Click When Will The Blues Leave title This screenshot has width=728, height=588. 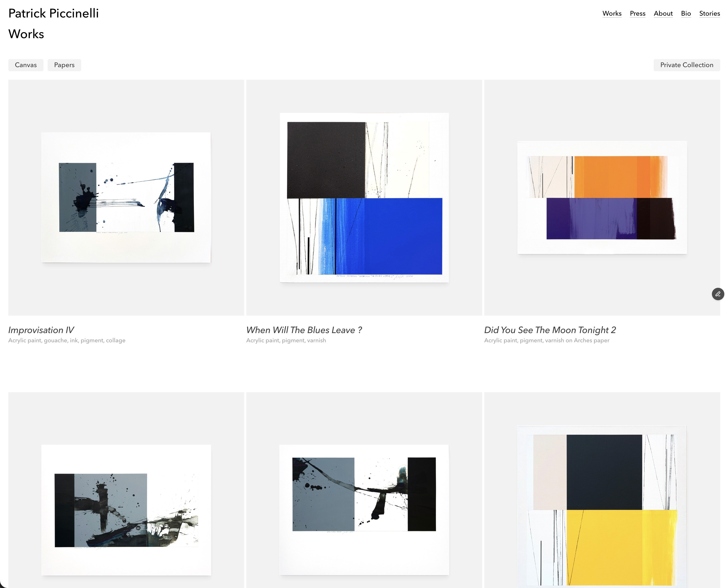tap(304, 330)
